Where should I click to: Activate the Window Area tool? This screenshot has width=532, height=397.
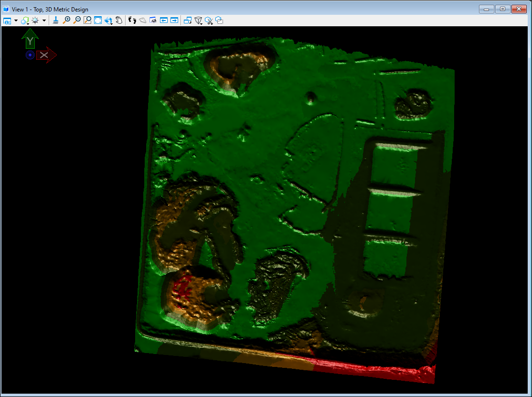click(x=87, y=20)
